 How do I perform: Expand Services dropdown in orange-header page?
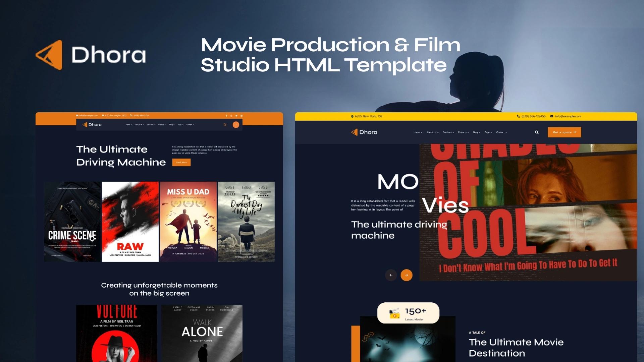pyautogui.click(x=151, y=125)
